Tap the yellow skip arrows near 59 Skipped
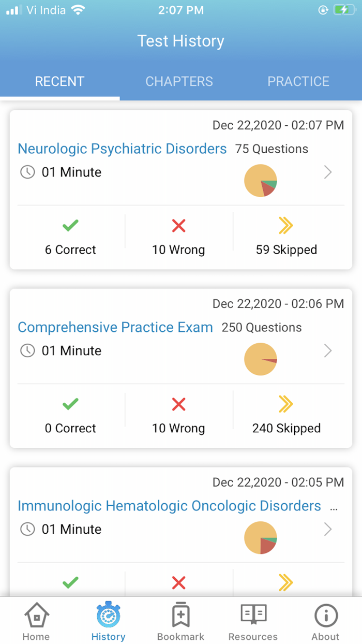The width and height of the screenshot is (362, 644). tap(286, 225)
